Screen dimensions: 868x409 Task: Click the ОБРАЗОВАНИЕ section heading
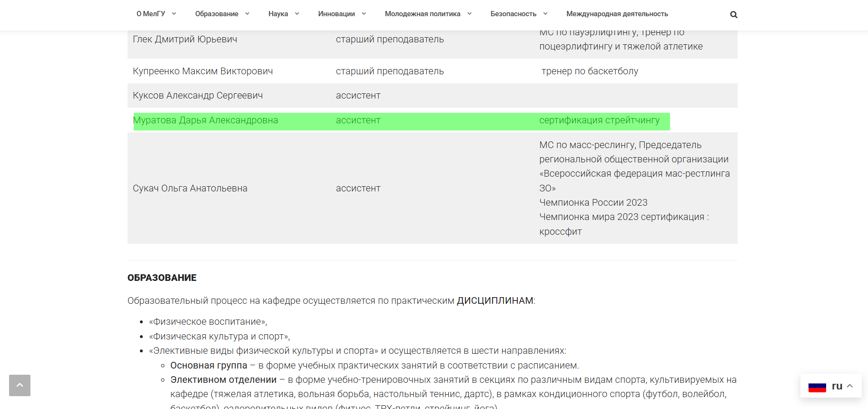point(162,278)
